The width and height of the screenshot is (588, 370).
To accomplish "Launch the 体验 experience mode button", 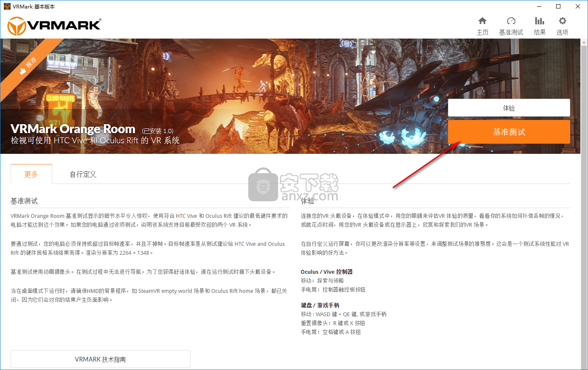I will 509,108.
